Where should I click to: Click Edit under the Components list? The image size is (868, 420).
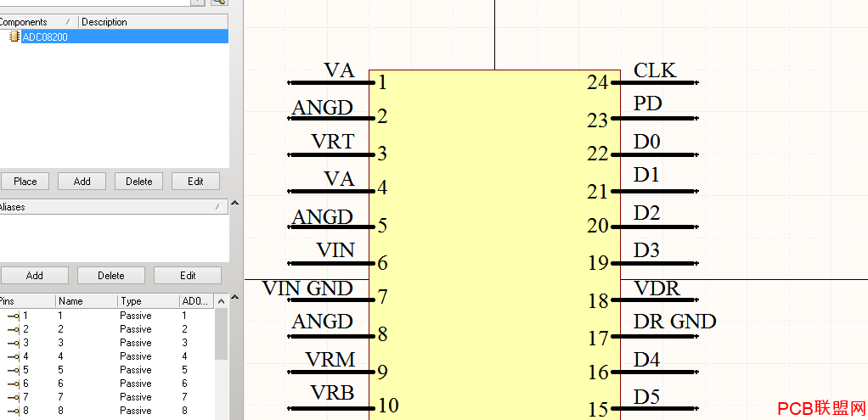pyautogui.click(x=195, y=182)
